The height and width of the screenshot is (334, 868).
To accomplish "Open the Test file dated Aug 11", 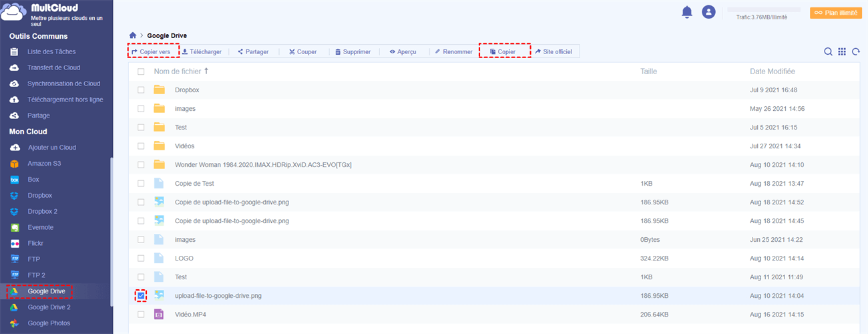I will (x=181, y=277).
